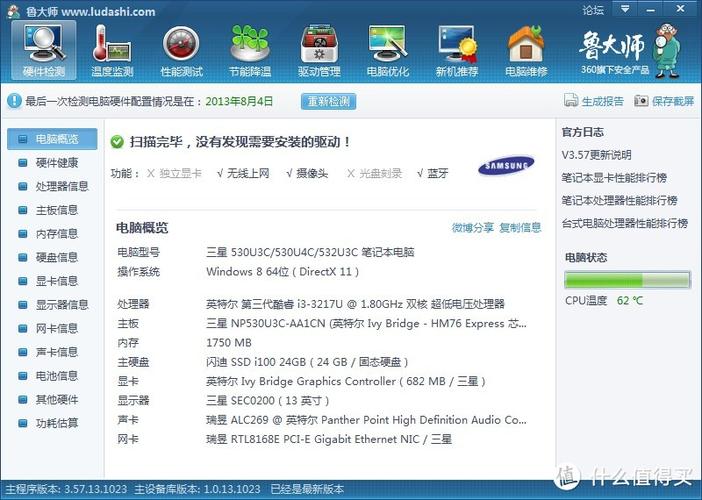The image size is (702, 500).
Task: Click the green scan-complete checkmark icon
Action: 117,142
